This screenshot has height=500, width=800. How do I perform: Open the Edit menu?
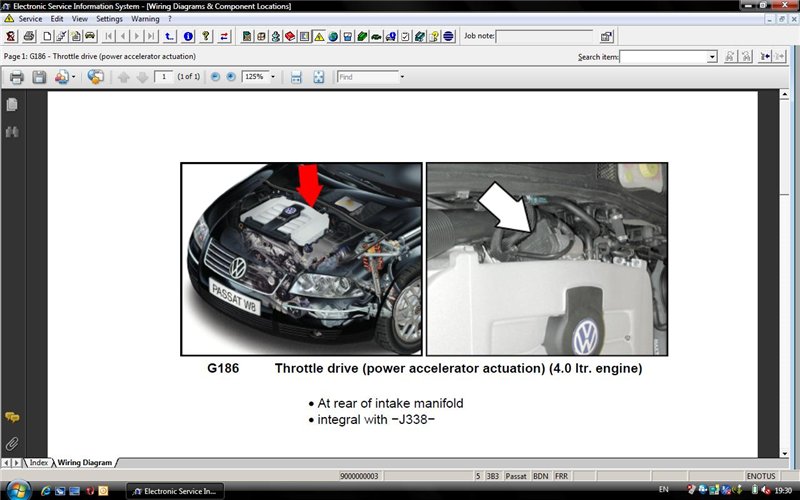[x=57, y=19]
